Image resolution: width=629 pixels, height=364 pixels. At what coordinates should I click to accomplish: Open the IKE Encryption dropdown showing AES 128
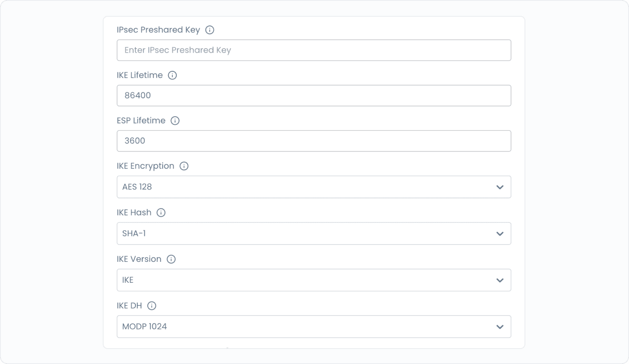pyautogui.click(x=314, y=187)
